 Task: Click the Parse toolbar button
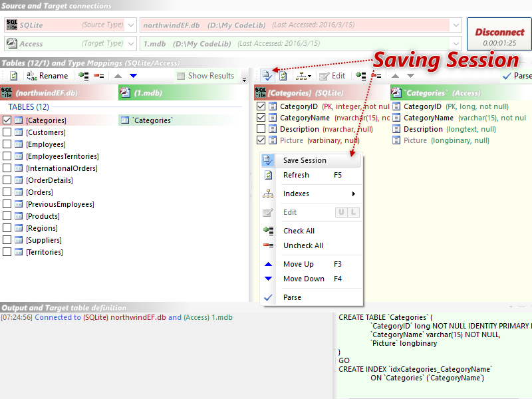click(x=517, y=76)
